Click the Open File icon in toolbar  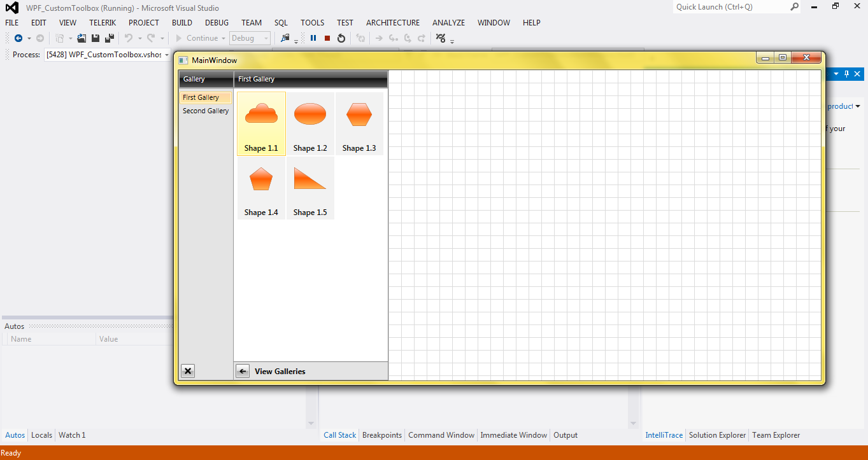click(82, 38)
